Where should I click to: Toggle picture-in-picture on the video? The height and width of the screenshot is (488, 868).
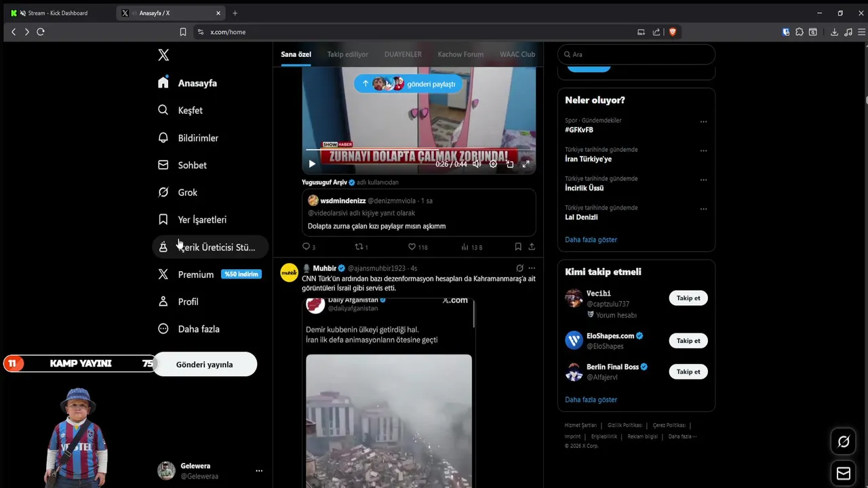510,164
